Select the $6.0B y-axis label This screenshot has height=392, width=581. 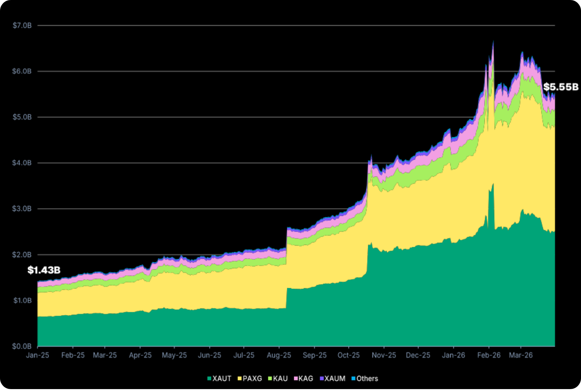[22, 71]
